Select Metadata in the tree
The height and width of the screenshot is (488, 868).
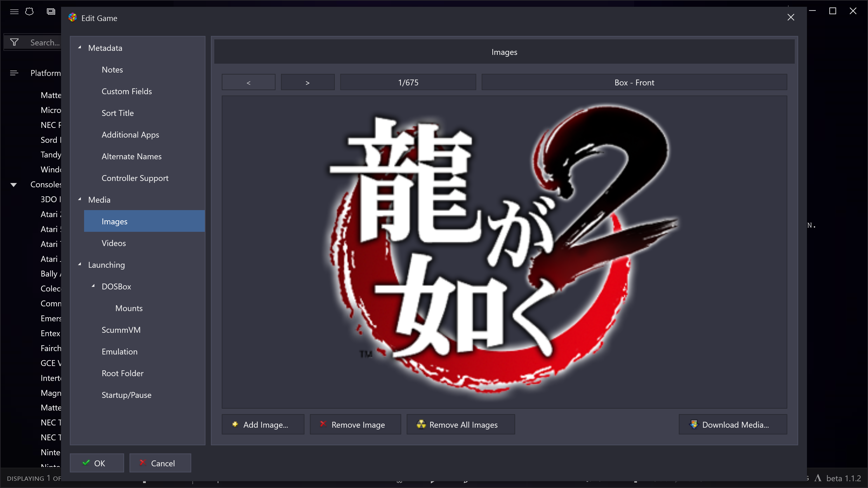pos(105,48)
